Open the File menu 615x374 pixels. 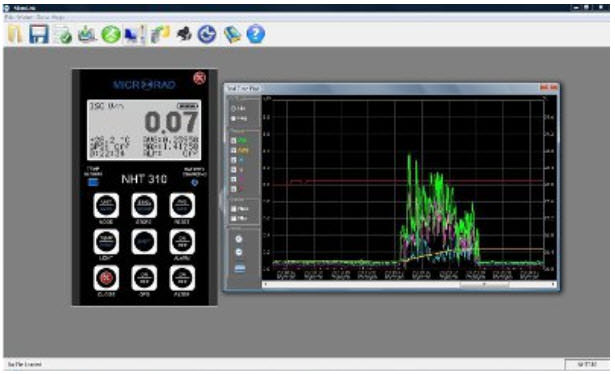tap(9, 18)
